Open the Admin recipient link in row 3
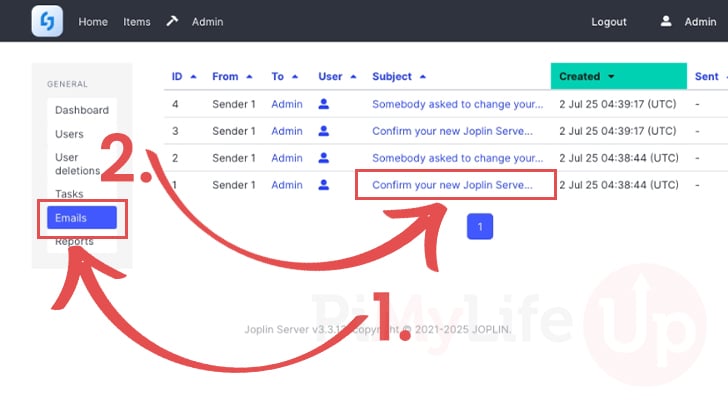 click(287, 131)
